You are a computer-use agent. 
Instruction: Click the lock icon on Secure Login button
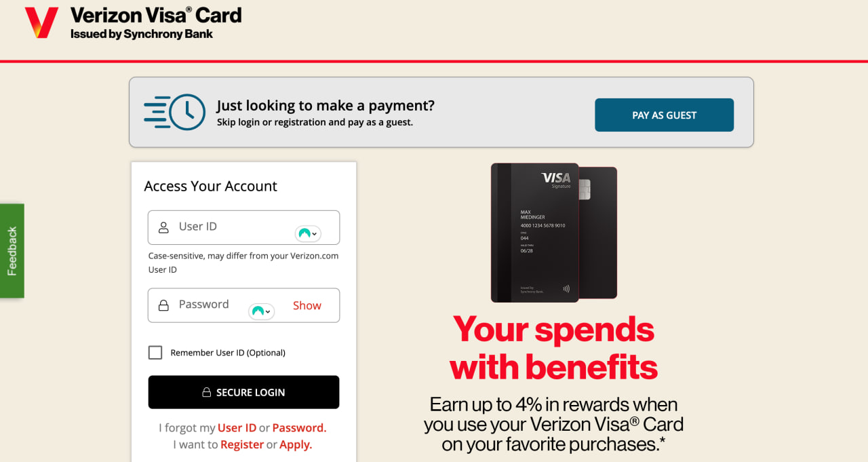(207, 392)
